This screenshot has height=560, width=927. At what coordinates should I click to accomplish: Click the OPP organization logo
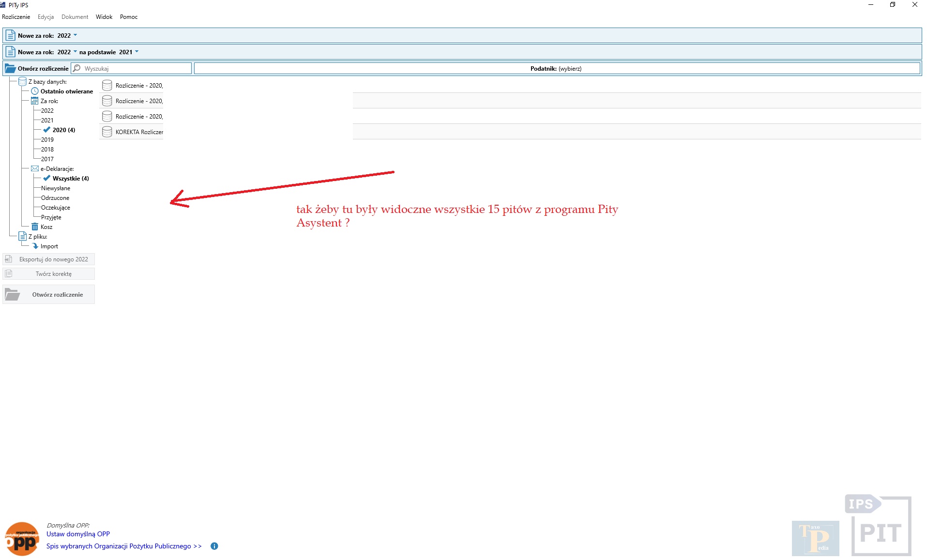[x=22, y=539]
